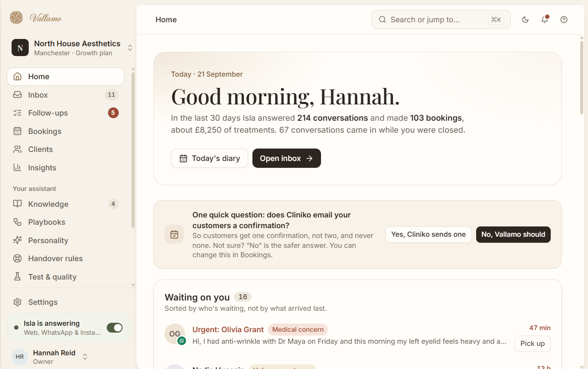Click the Medical concern tag
The image size is (588, 369).
tap(298, 330)
